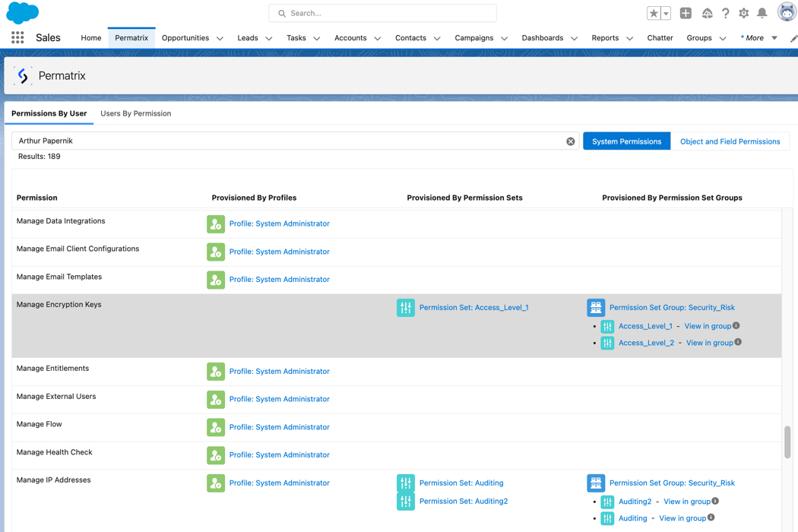
Task: Switch to Users By Permission tab
Action: pos(135,113)
